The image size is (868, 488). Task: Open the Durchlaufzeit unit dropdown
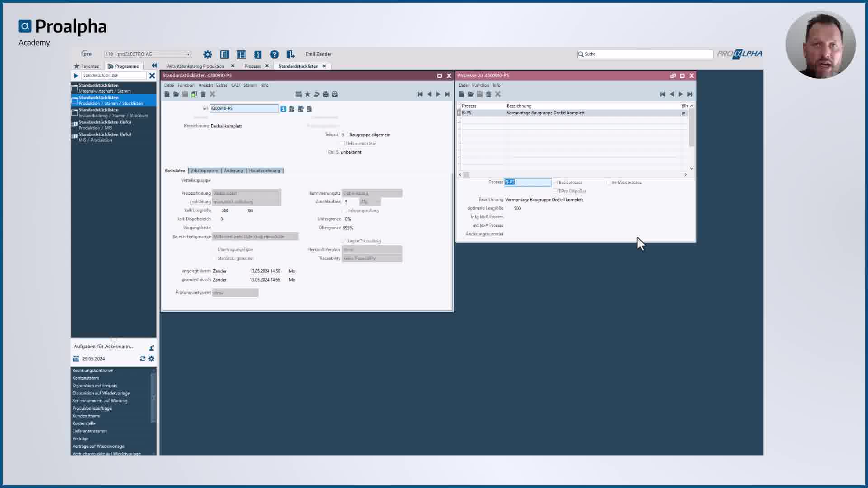coord(370,202)
